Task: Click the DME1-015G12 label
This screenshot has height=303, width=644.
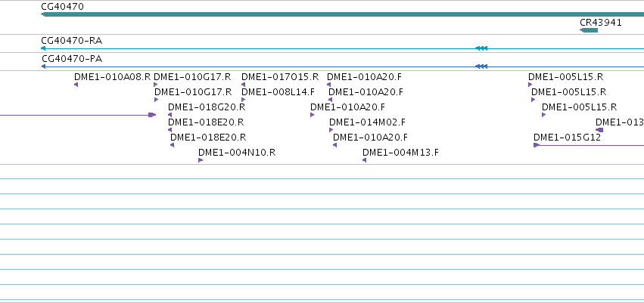Action: click(x=568, y=138)
